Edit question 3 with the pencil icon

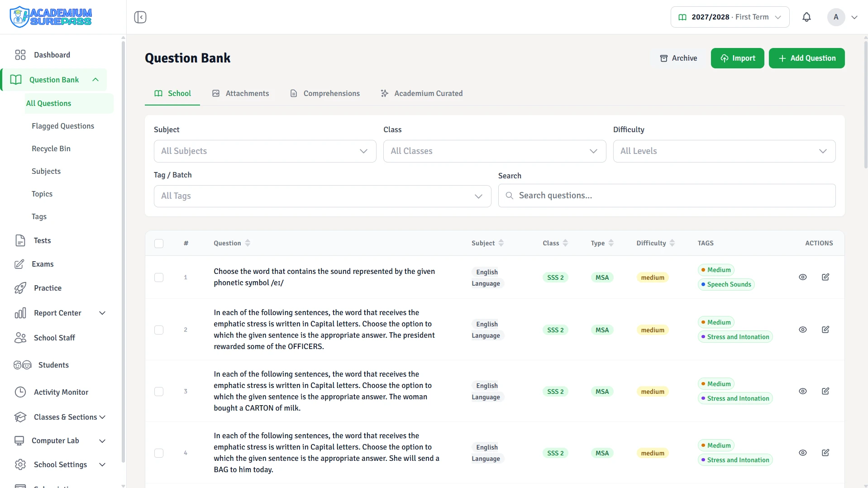click(825, 391)
